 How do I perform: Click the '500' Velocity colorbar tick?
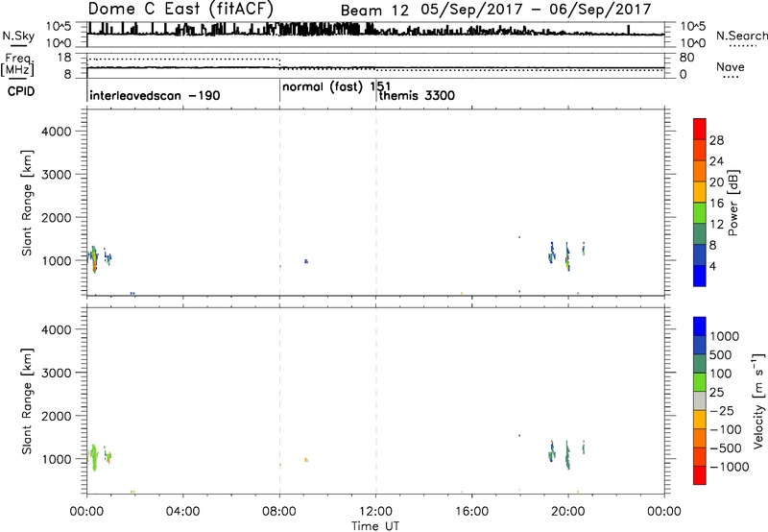click(721, 354)
